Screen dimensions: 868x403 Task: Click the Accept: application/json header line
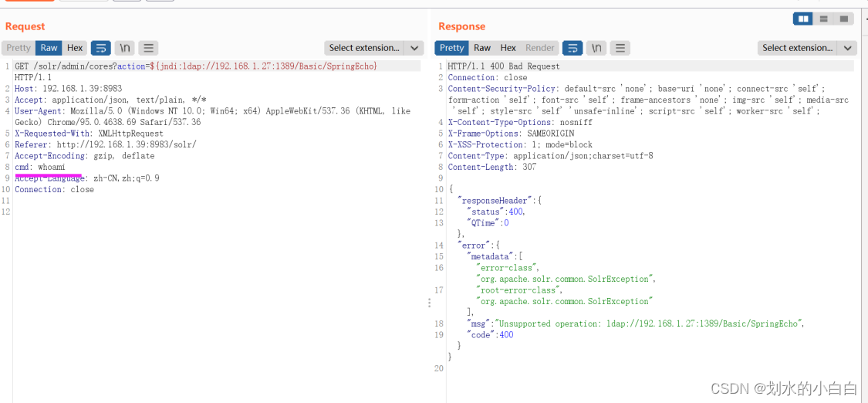point(110,100)
